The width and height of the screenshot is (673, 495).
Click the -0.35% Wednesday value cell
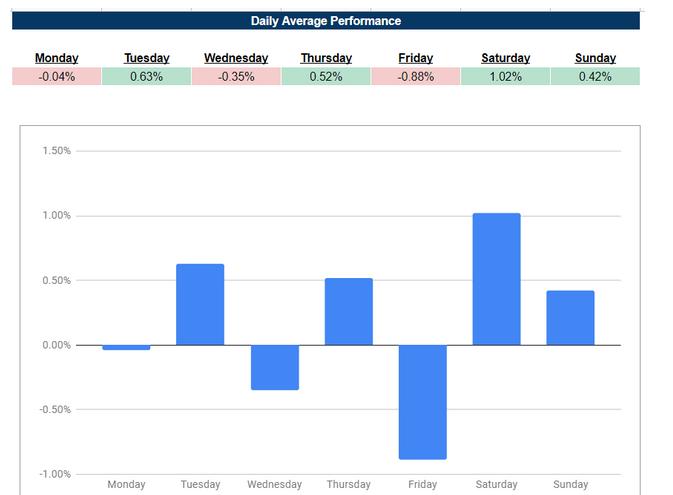click(x=236, y=77)
